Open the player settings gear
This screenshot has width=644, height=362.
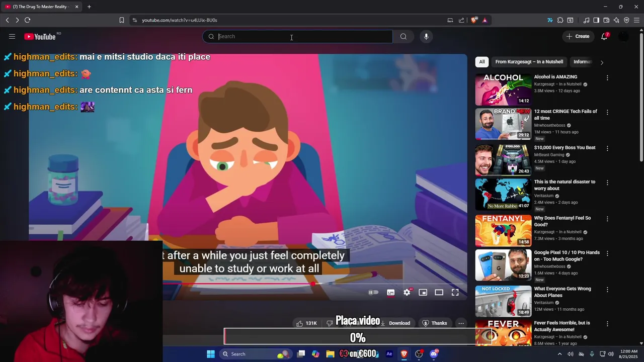(x=407, y=292)
